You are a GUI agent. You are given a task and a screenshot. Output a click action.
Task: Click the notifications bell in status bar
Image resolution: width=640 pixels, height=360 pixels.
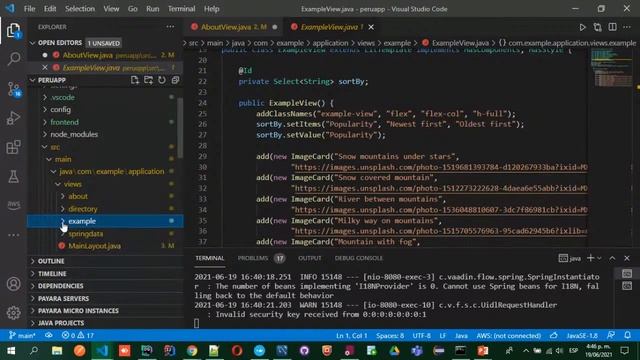click(628, 335)
